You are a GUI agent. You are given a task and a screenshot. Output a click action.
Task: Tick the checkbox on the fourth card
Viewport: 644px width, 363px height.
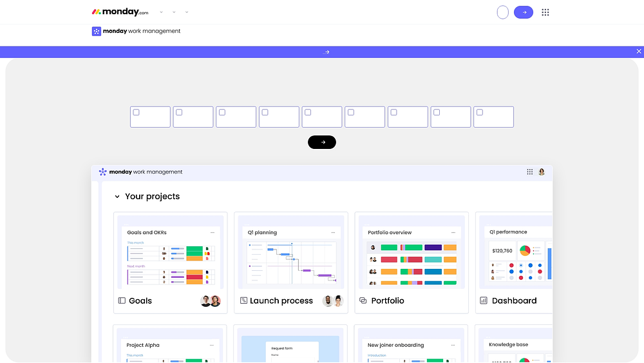pyautogui.click(x=265, y=112)
